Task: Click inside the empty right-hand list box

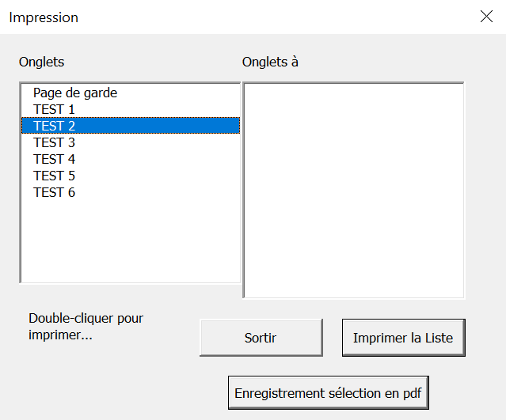Action: pyautogui.click(x=353, y=190)
